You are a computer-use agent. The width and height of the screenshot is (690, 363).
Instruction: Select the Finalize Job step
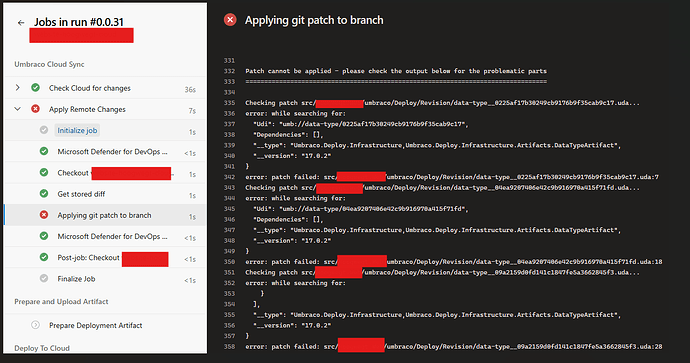[x=105, y=279]
